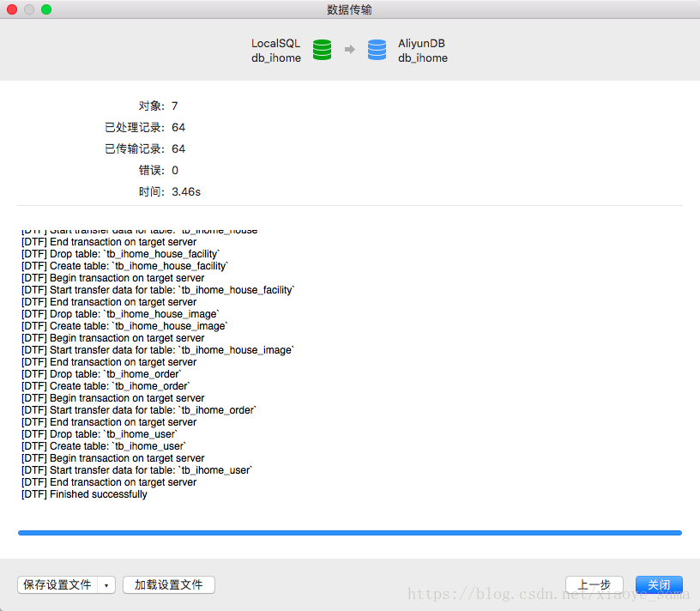Select log line Start transfer data for tb_ihome_house_image
700x611 pixels.
158,350
